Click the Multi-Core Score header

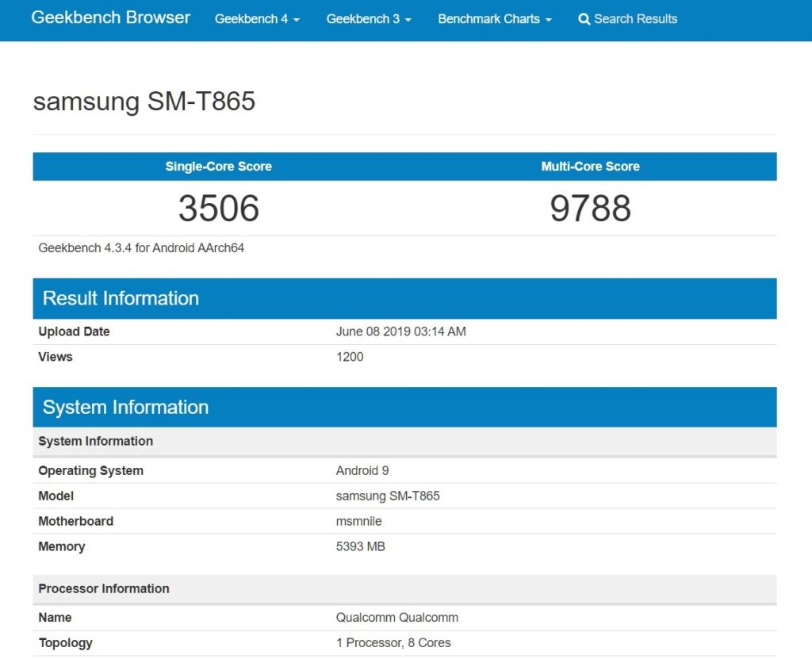590,167
